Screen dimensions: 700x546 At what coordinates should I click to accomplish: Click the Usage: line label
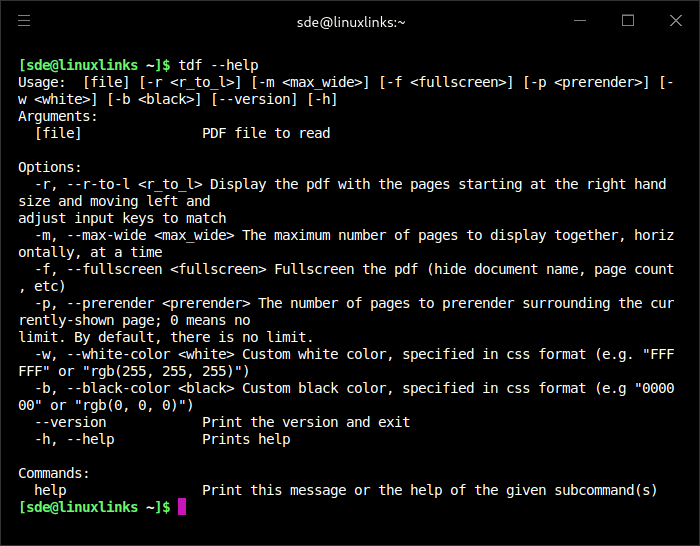pyautogui.click(x=44, y=82)
